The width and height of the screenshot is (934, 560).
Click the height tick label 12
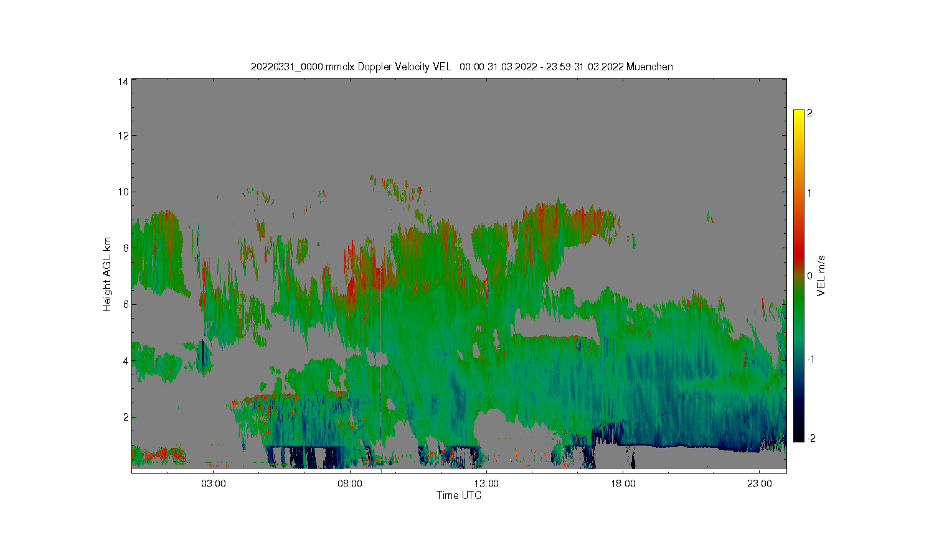click(123, 136)
